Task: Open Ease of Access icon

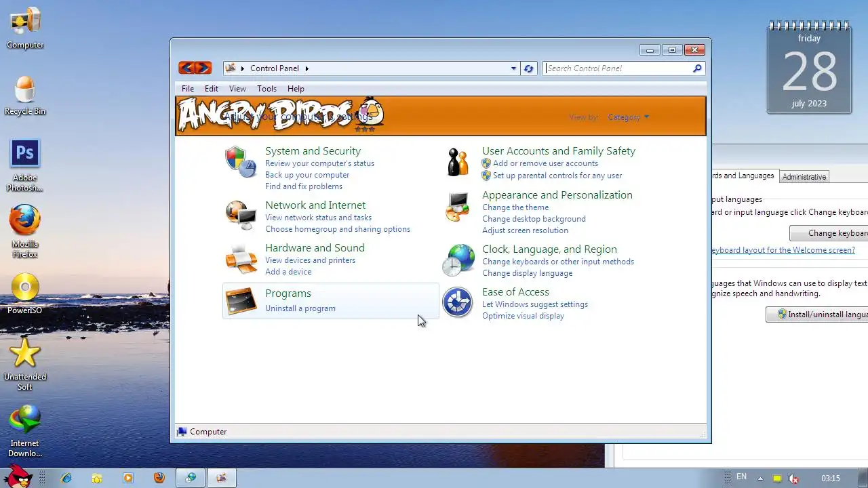Action: 458,302
